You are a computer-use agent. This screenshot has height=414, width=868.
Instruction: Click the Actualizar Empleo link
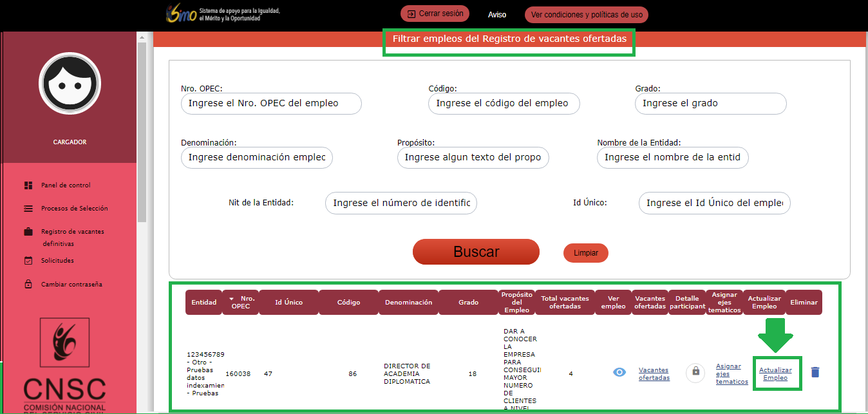coord(775,374)
